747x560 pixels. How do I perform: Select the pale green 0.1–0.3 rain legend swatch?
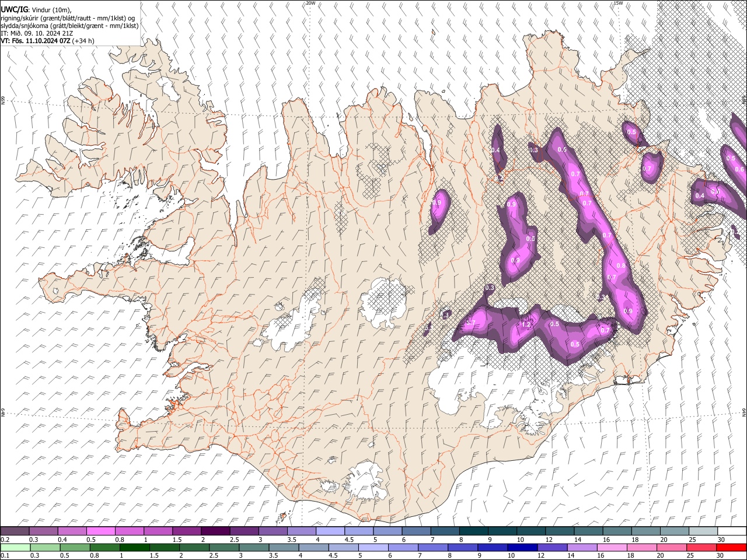[15, 547]
